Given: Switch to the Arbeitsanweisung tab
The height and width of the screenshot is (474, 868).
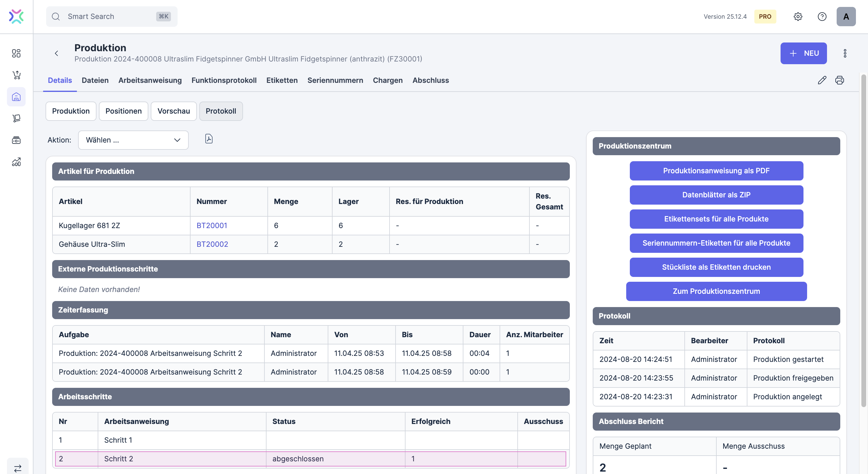Looking at the screenshot, I should pyautogui.click(x=150, y=80).
